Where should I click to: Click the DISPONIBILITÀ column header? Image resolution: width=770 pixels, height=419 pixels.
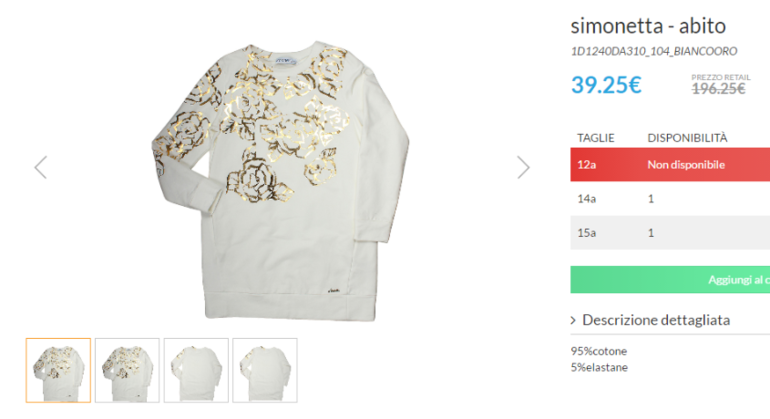click(x=687, y=137)
